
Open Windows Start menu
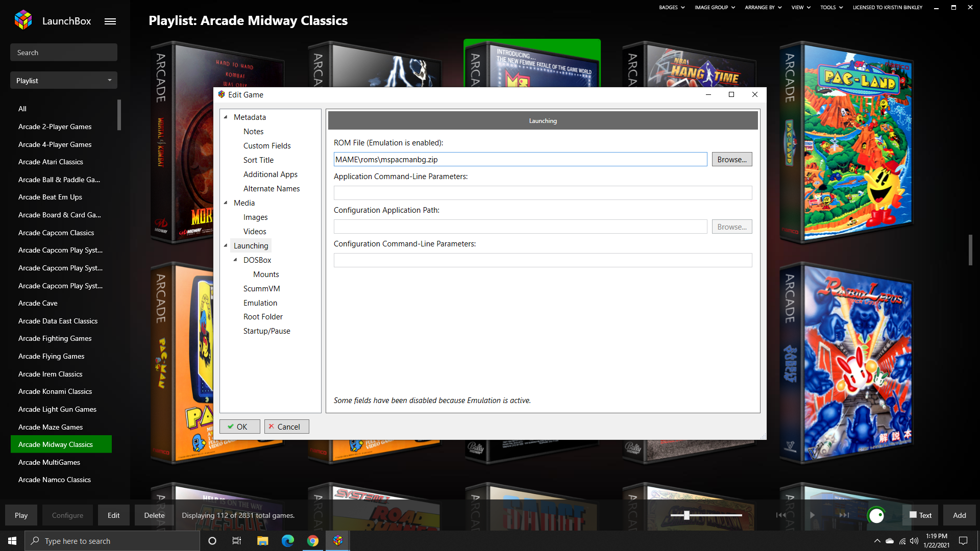(x=12, y=541)
